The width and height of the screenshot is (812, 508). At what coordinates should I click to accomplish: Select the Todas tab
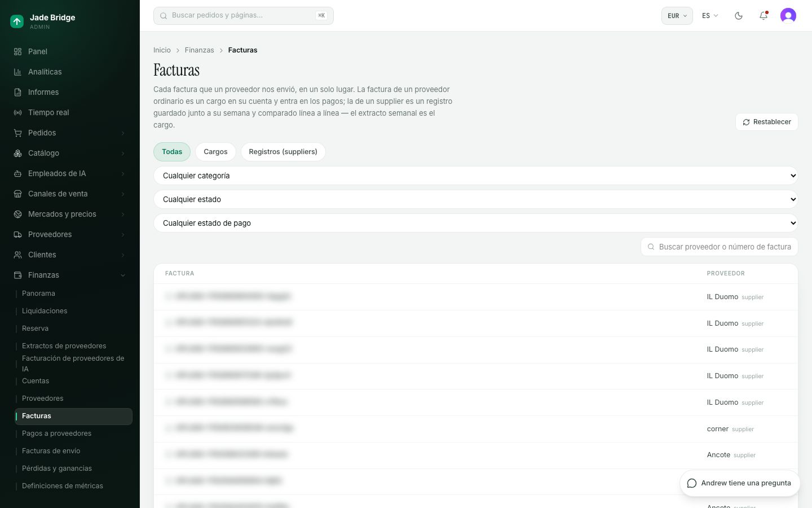[172, 152]
